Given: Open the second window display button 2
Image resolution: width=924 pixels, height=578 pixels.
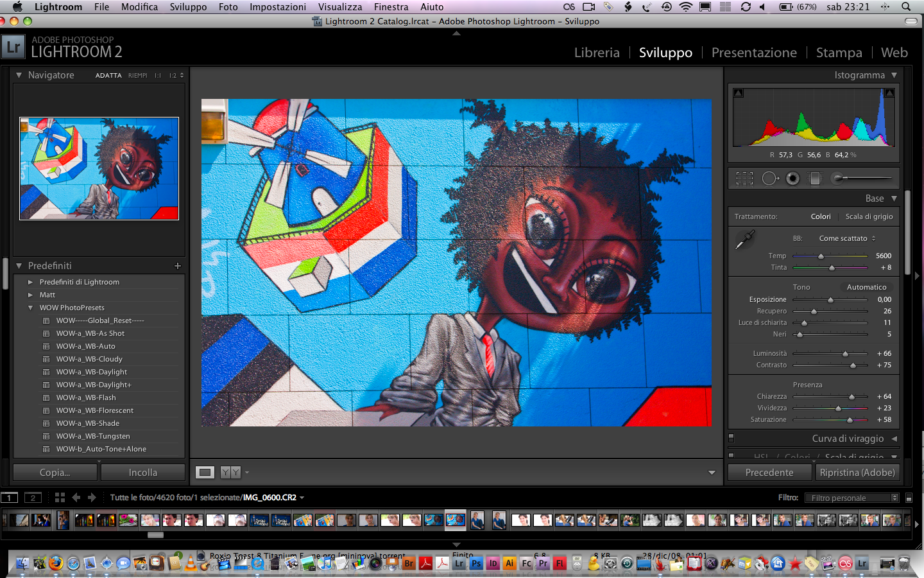Looking at the screenshot, I should coord(33,497).
